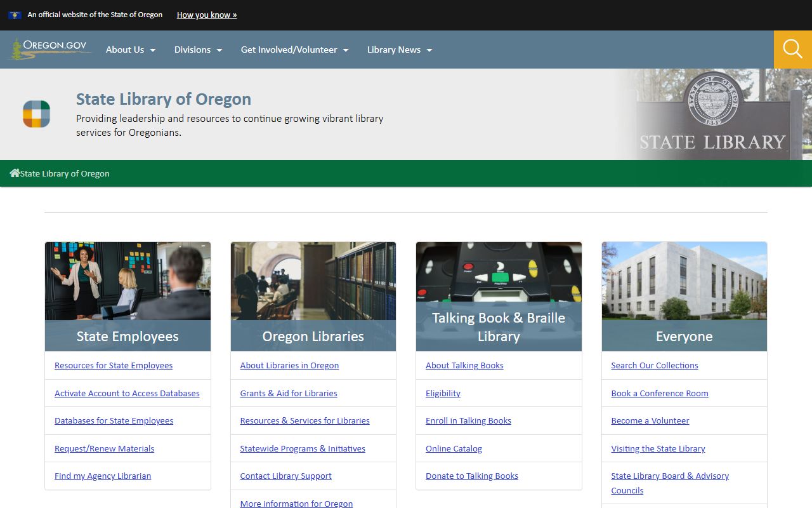Open Grants & Aid for Libraries
This screenshot has height=508, width=812.
[x=289, y=393]
